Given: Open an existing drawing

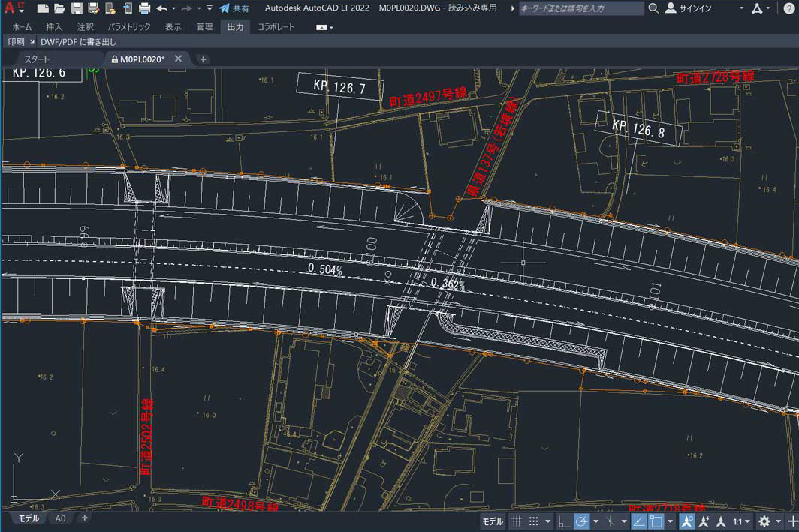Looking at the screenshot, I should coord(59,7).
